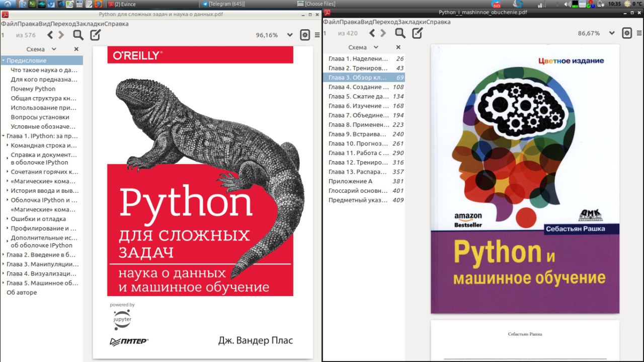
Task: Open the search tool in right PDF window
Action: coord(400,33)
